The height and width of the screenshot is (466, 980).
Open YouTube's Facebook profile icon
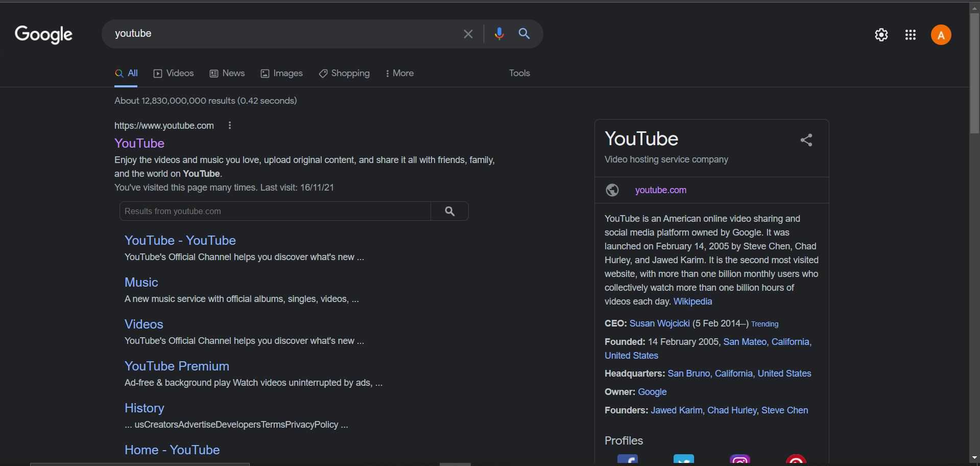pyautogui.click(x=628, y=460)
